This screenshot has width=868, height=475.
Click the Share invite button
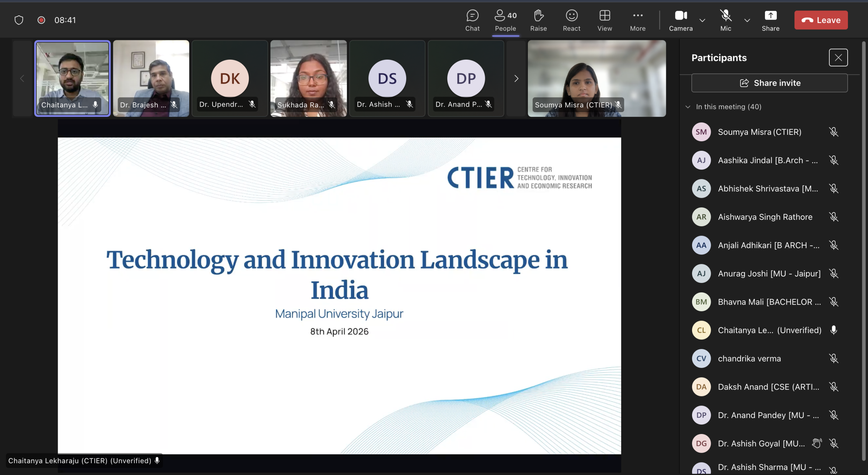point(769,83)
